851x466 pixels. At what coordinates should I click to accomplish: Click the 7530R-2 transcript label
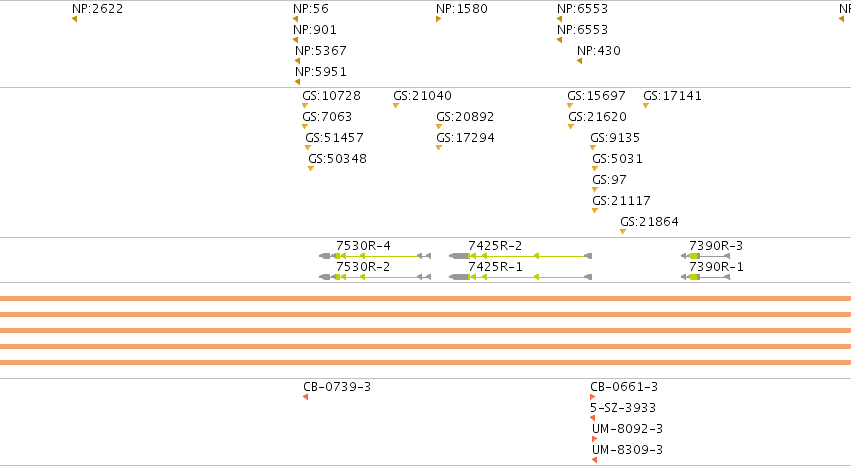(363, 267)
